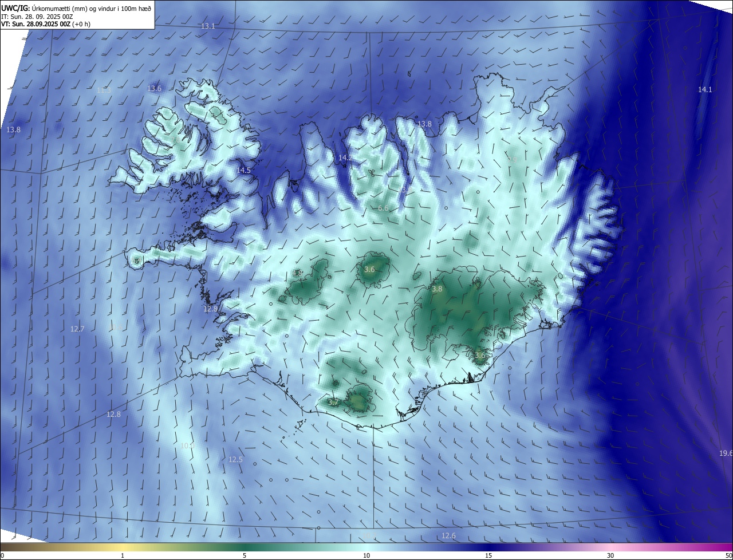This screenshot has height=560, width=733.
Task: Click the 12.6 value at the bottom edge
Action: [448, 536]
